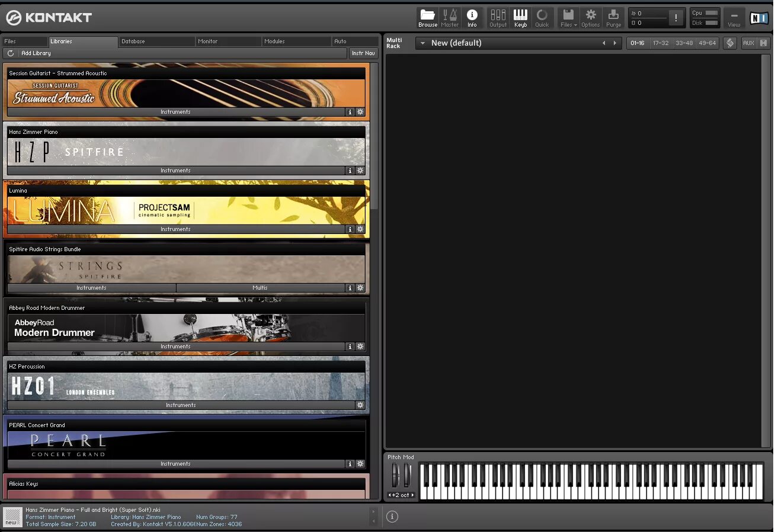Click the NI logo icon
This screenshot has width=775, height=532.
758,18
